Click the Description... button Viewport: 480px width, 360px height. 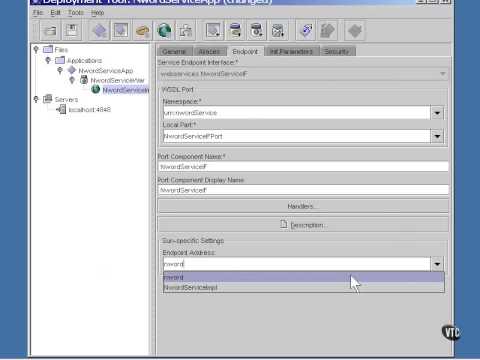point(303,225)
